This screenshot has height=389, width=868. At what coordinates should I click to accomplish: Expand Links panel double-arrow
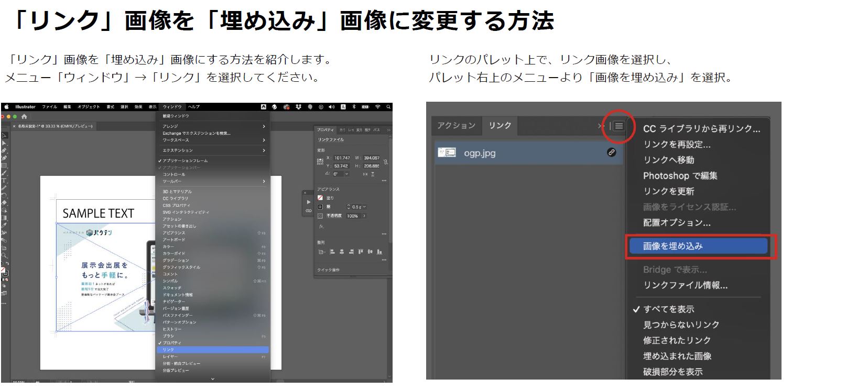coord(601,126)
